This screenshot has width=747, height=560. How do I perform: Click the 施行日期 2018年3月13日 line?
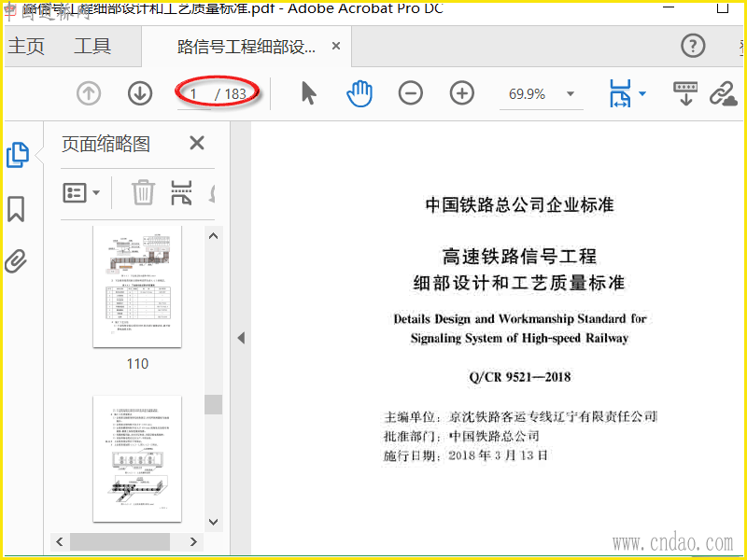click(x=465, y=455)
